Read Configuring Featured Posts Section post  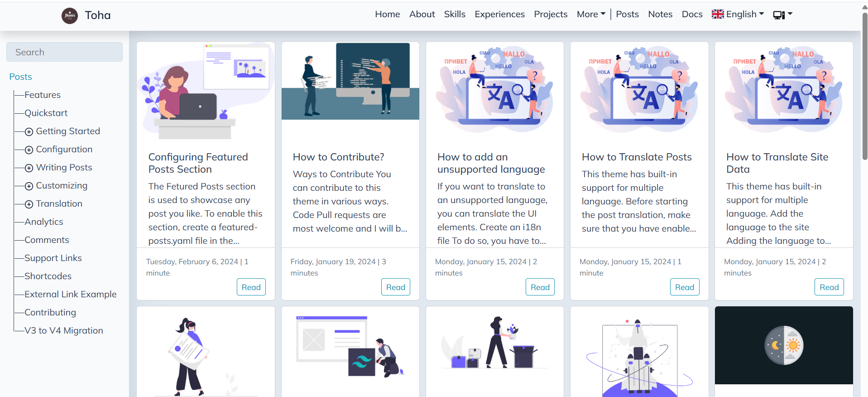click(251, 287)
